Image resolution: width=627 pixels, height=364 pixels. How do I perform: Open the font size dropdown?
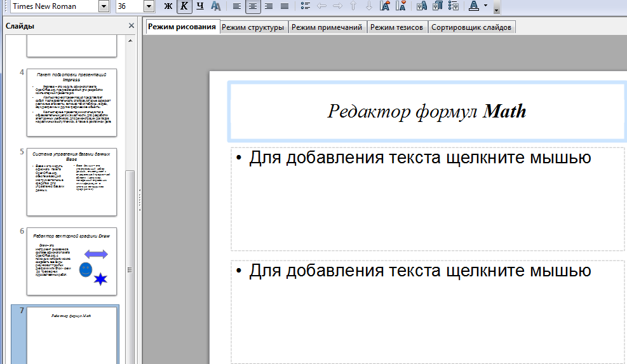point(149,6)
